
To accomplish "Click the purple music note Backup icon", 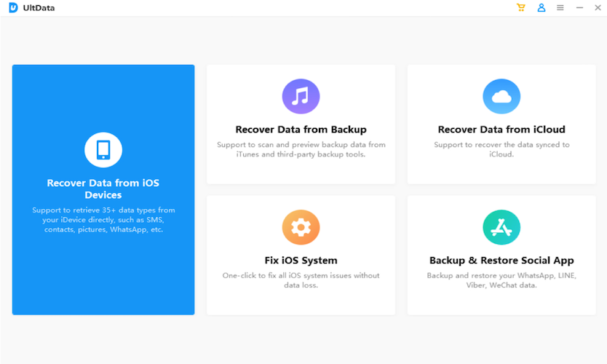I will click(301, 96).
